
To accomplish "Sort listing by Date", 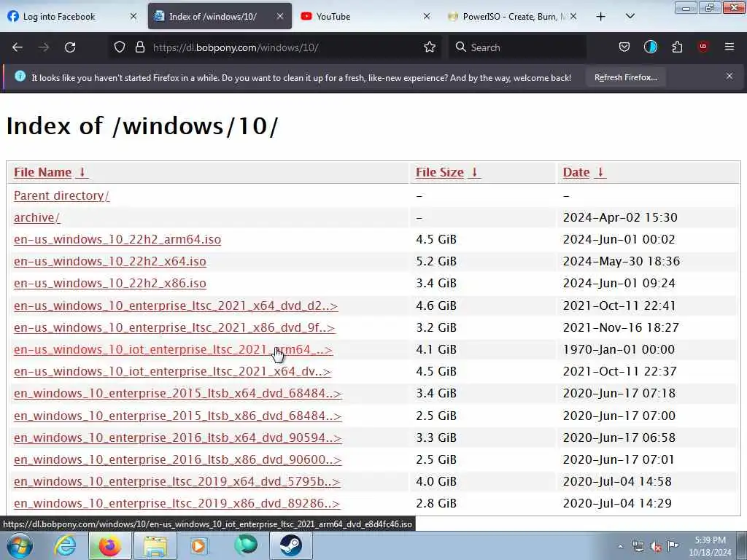I will coord(584,172).
